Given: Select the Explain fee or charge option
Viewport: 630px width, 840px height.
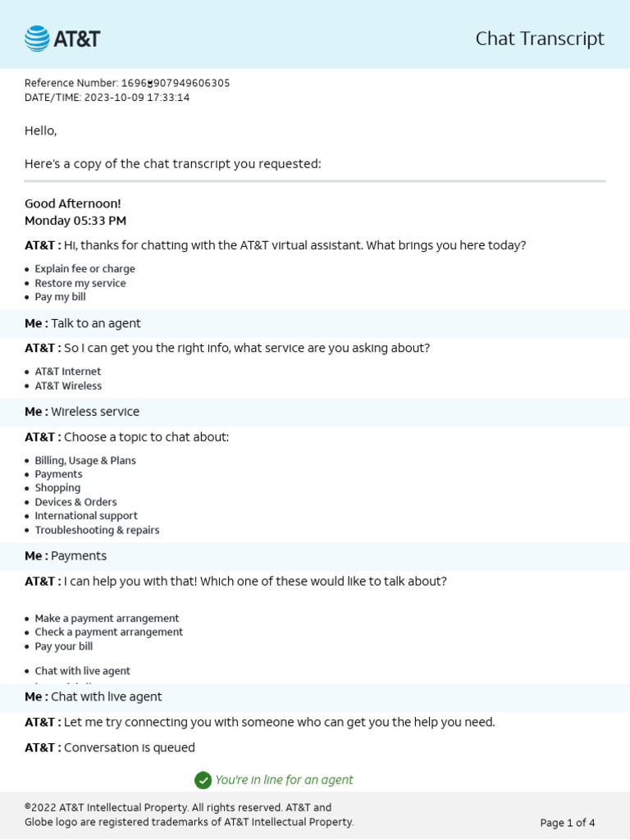Looking at the screenshot, I should click(84, 269).
